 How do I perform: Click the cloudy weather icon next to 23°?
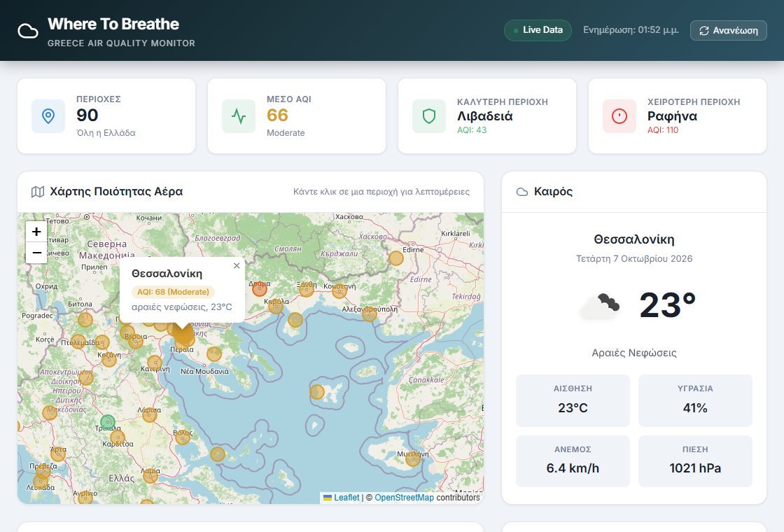(x=600, y=305)
